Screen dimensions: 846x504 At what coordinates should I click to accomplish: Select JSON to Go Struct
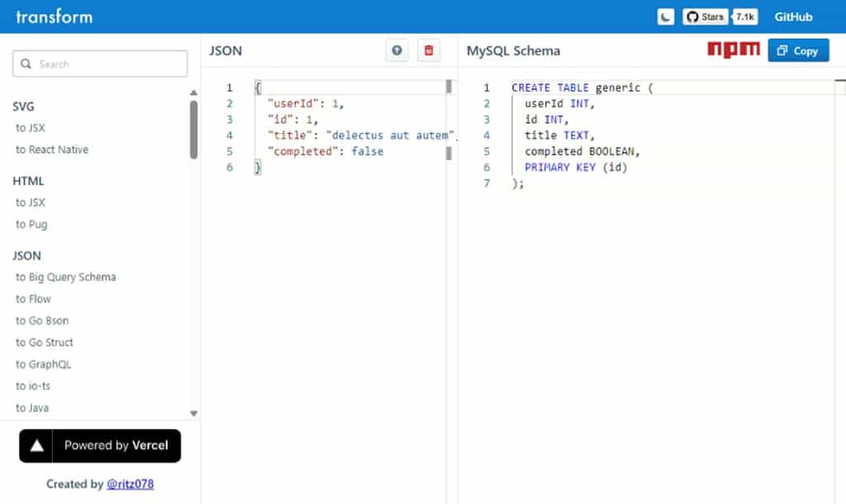point(45,342)
